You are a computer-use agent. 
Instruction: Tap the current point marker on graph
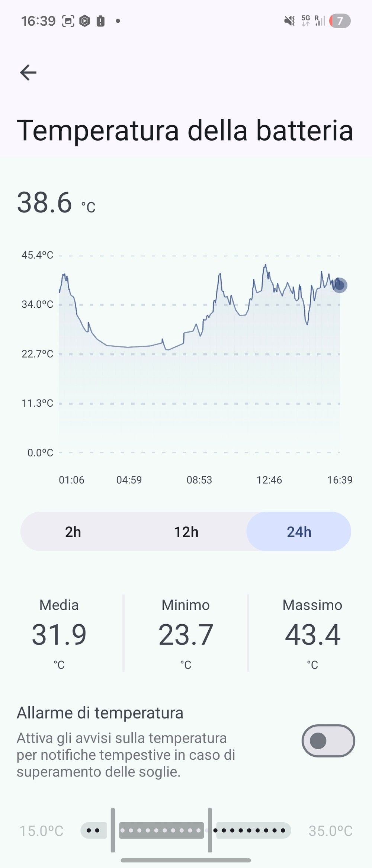pyautogui.click(x=339, y=285)
